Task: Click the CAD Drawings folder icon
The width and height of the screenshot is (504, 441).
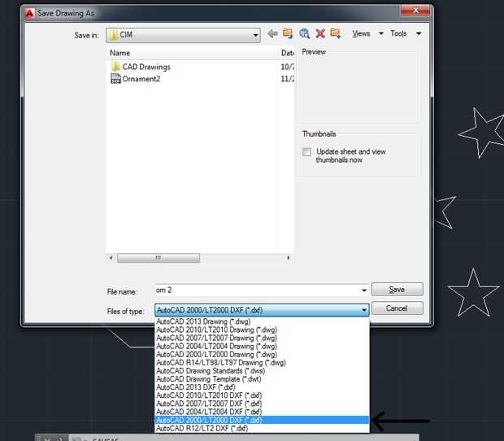Action: coord(115,67)
